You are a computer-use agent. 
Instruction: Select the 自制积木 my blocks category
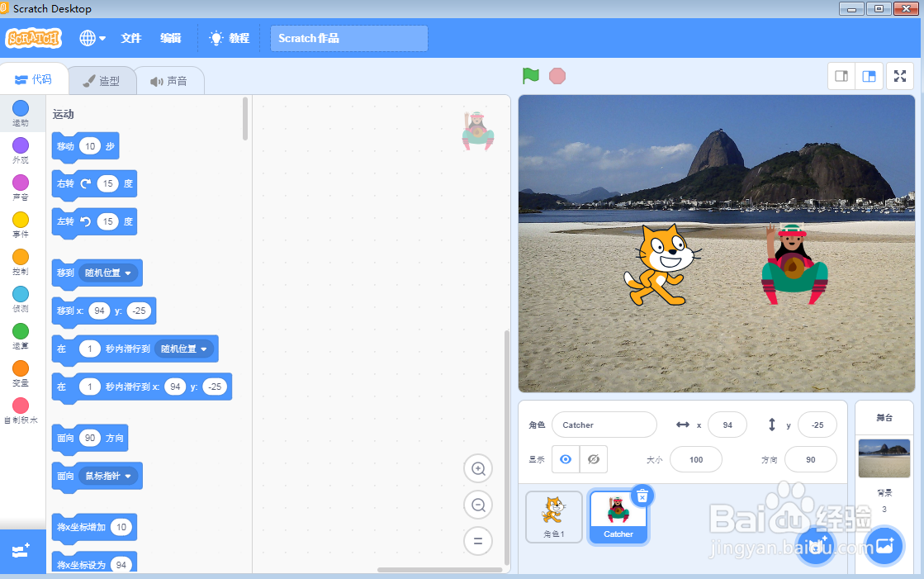21,411
